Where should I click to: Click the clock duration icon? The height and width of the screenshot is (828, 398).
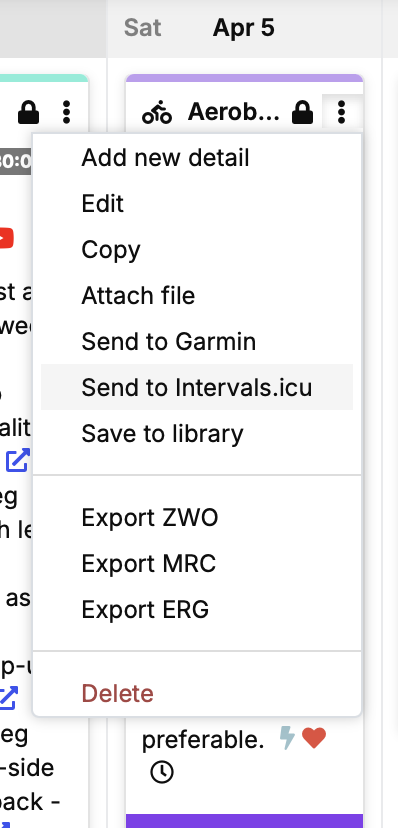(162, 772)
